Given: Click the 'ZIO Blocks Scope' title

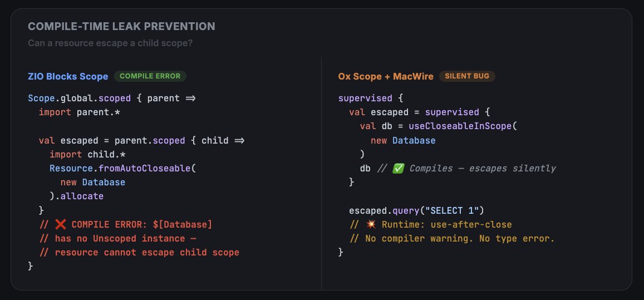Looking at the screenshot, I should tap(68, 76).
